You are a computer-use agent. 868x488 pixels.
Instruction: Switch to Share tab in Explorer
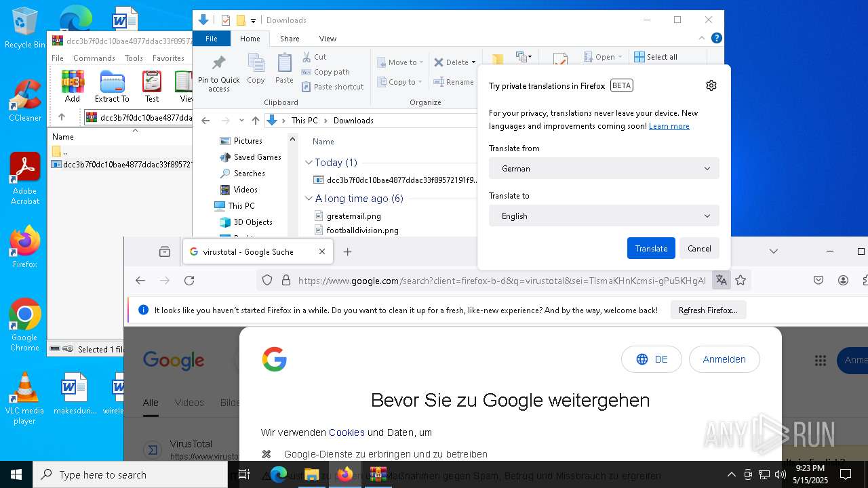point(290,39)
